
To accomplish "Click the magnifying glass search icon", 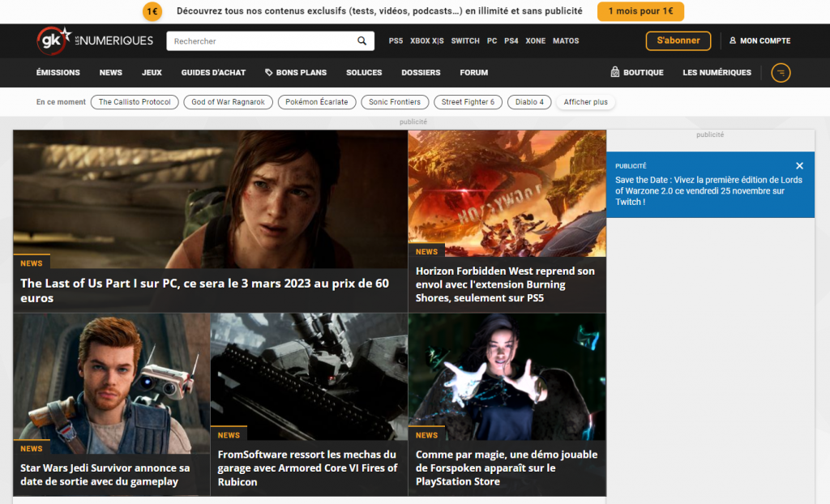I will tap(362, 41).
